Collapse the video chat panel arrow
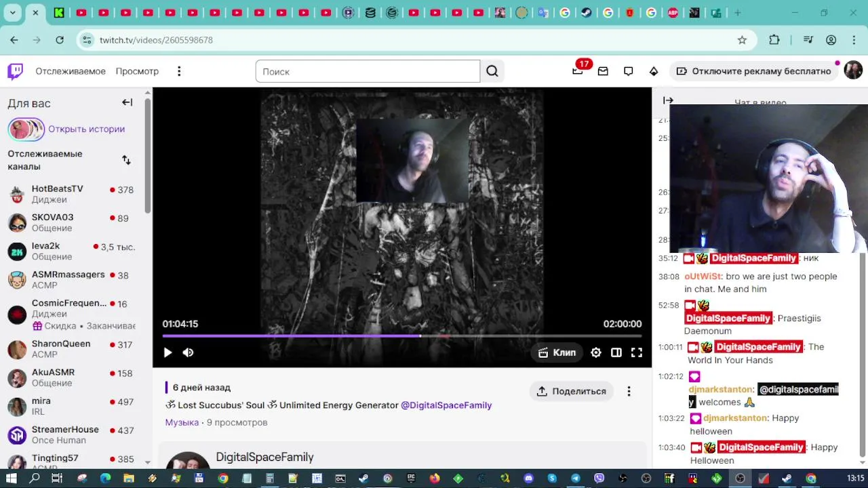The image size is (868, 488). 668,100
